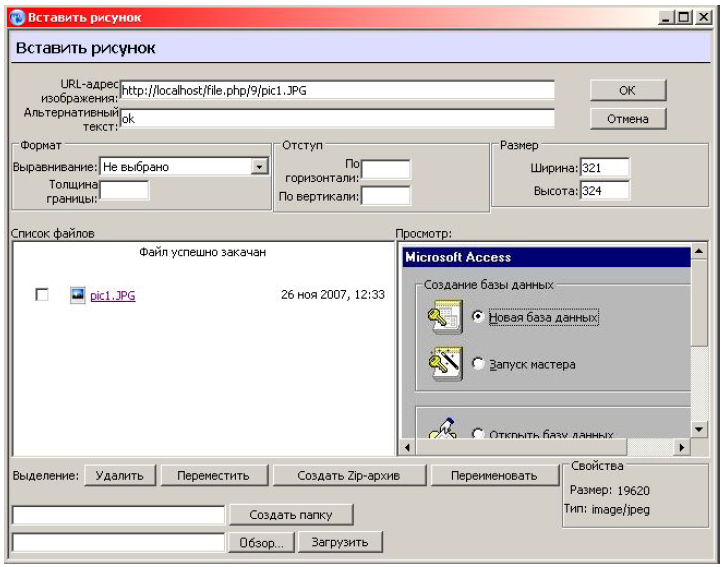725x567 pixels.
Task: Click the new folder name input field
Action: click(119, 515)
